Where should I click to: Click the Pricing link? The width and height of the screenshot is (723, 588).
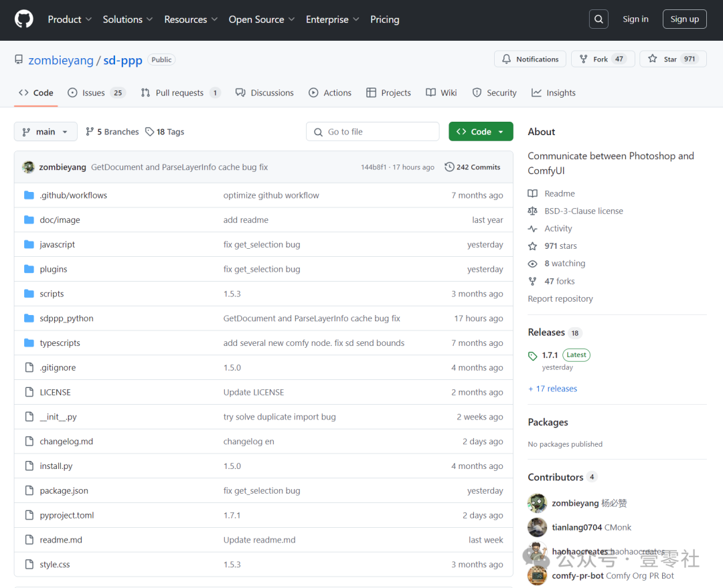[384, 19]
